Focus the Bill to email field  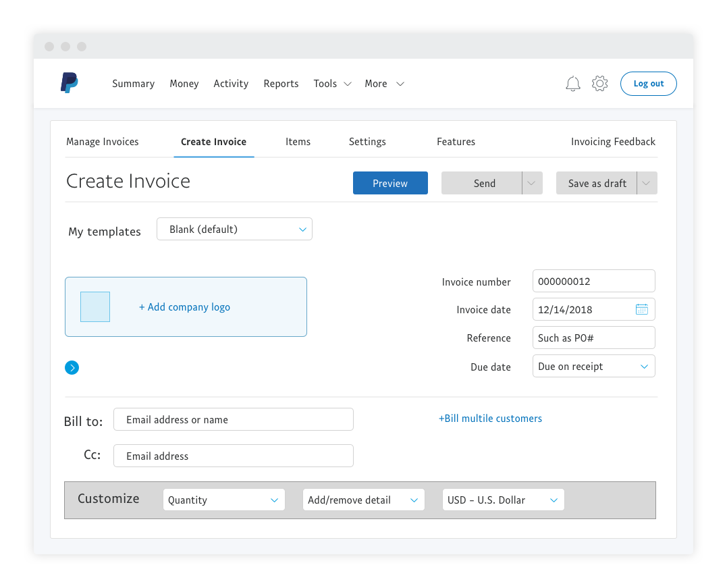pos(234,420)
